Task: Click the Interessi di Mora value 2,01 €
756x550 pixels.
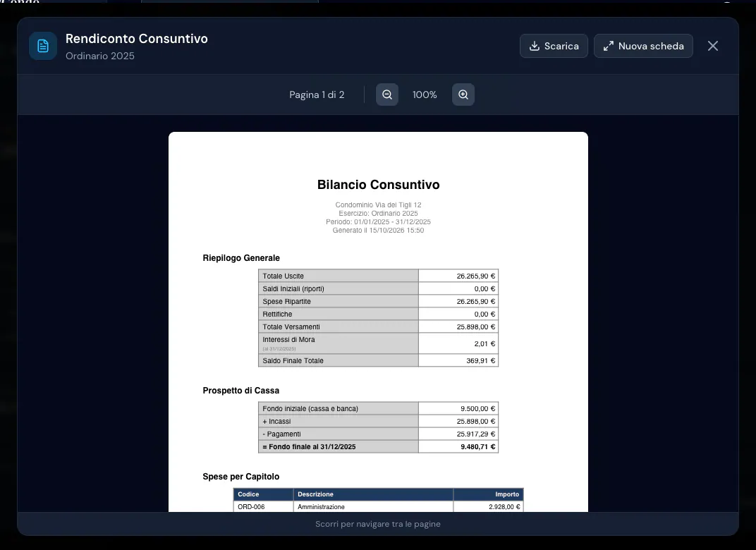Action: click(x=484, y=343)
